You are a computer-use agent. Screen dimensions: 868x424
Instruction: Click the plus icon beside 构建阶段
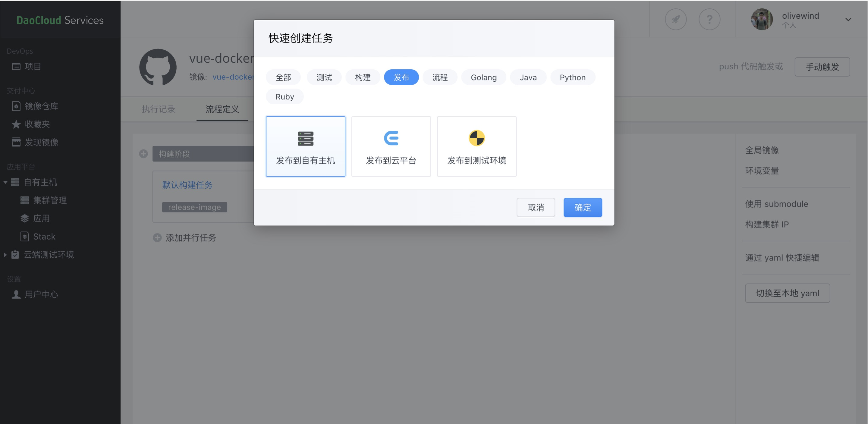[143, 154]
